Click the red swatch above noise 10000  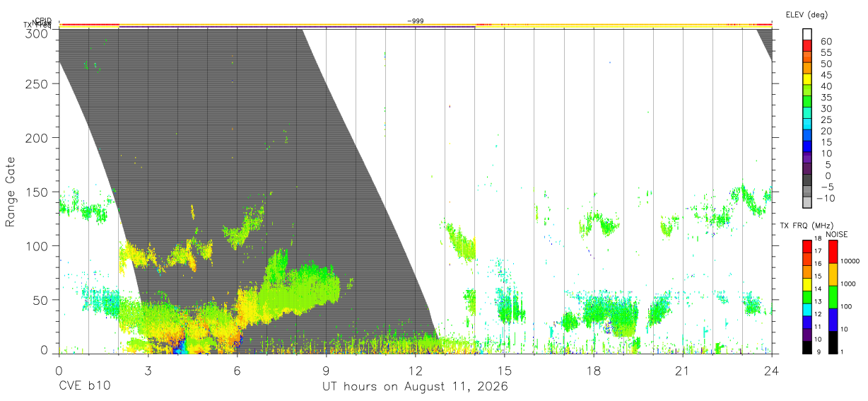(x=833, y=252)
